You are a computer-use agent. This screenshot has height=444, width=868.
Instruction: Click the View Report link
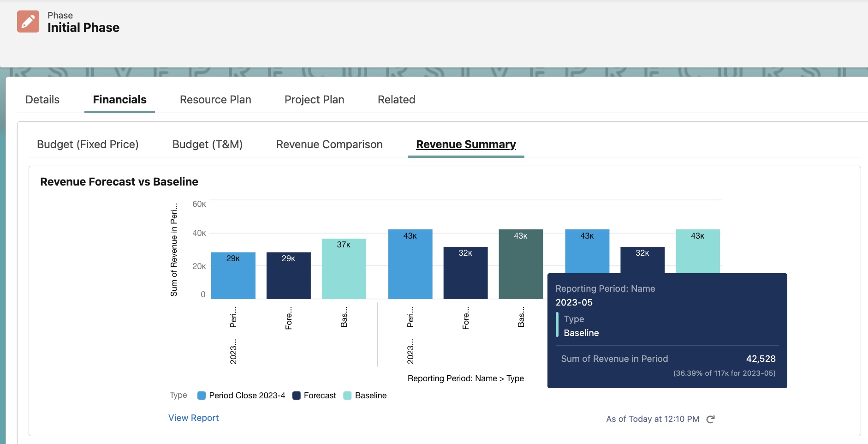[193, 417]
